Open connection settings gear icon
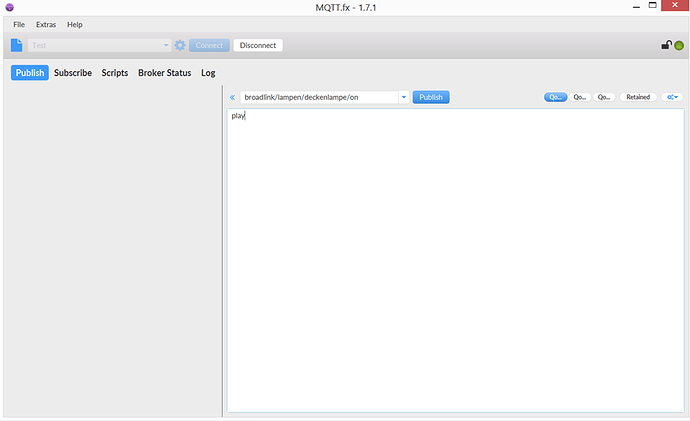The height and width of the screenshot is (421, 690). click(x=180, y=45)
